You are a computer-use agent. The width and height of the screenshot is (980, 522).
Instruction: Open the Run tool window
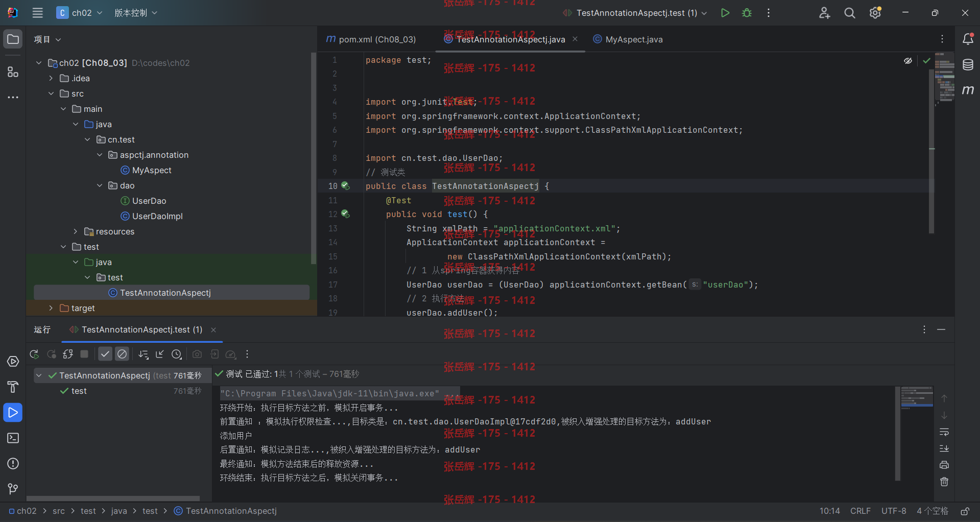pyautogui.click(x=13, y=412)
